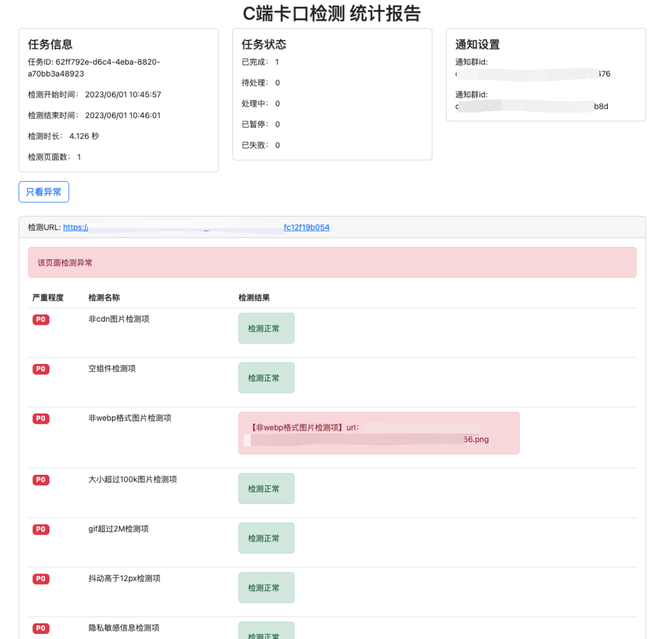Click P0 badge for 非cdn图片检测项
The width and height of the screenshot is (672, 639).
tap(40, 320)
